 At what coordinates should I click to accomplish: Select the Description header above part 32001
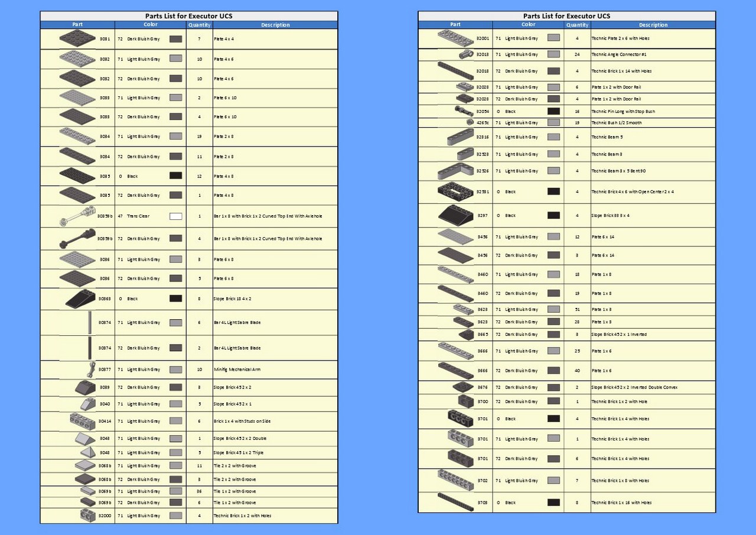(653, 25)
